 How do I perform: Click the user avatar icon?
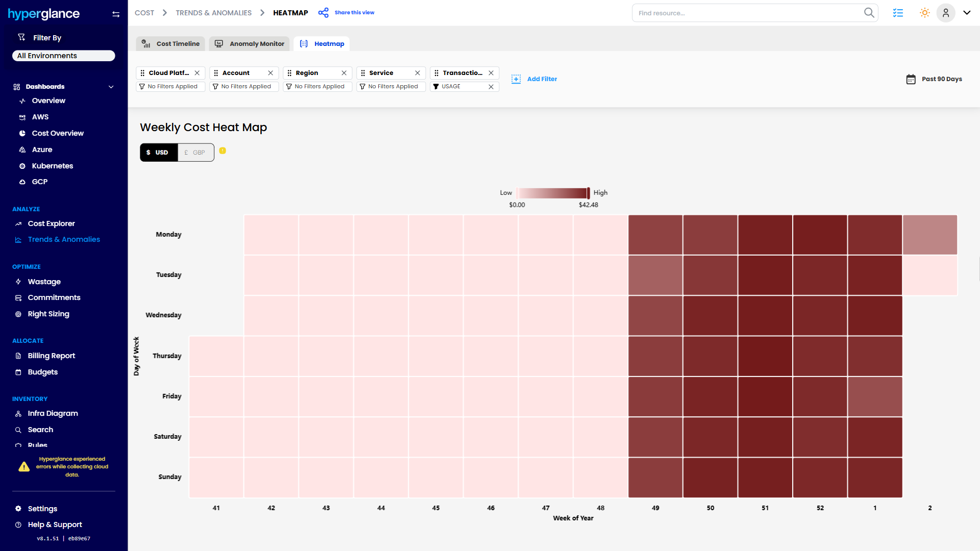click(x=946, y=13)
